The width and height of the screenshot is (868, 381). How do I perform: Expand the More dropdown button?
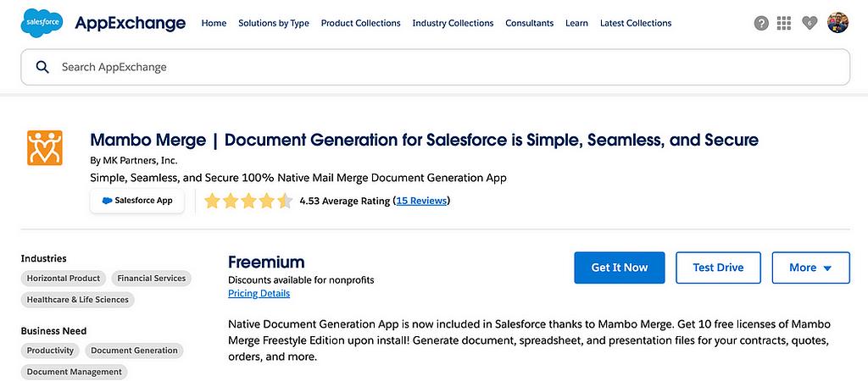(x=810, y=268)
